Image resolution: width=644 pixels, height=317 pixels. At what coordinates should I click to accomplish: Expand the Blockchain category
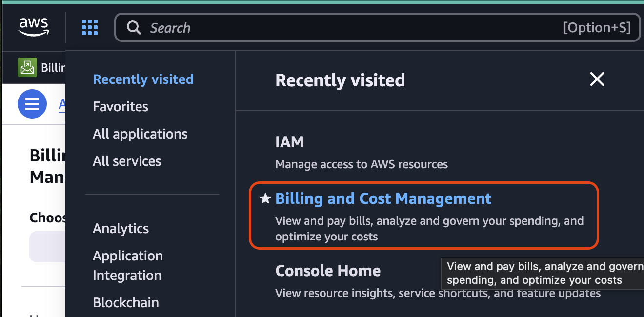click(x=125, y=302)
